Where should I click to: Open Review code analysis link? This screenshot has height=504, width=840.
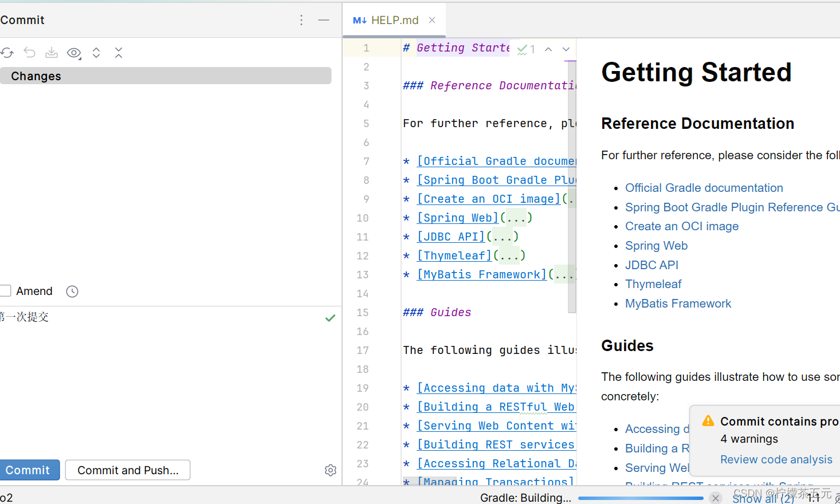click(x=776, y=459)
